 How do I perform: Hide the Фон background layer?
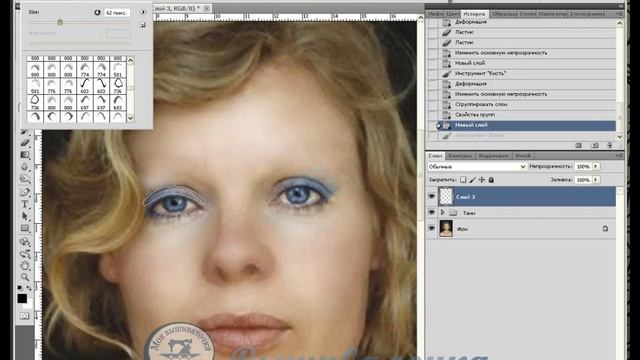pos(431,229)
